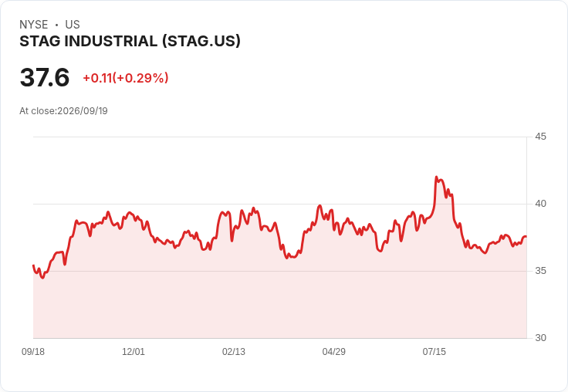Click the 02/13 x-axis date label
This screenshot has height=392, width=568.
234,351
